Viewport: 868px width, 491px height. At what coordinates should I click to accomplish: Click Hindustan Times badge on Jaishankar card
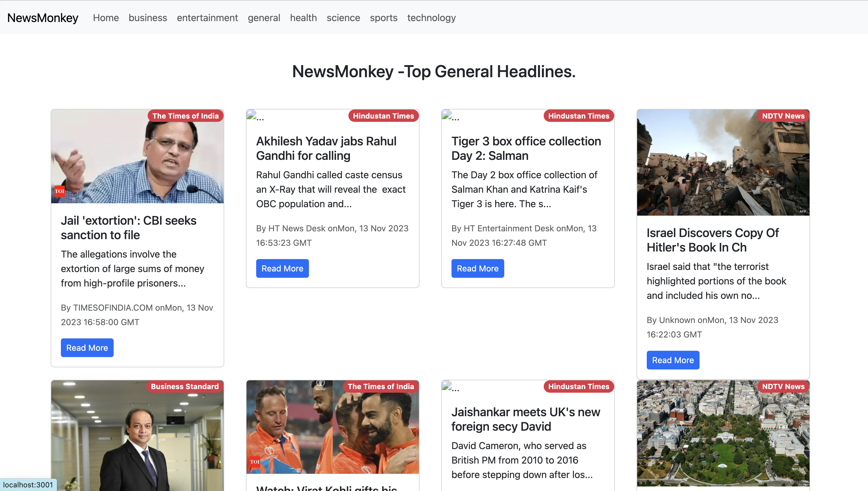click(x=579, y=386)
